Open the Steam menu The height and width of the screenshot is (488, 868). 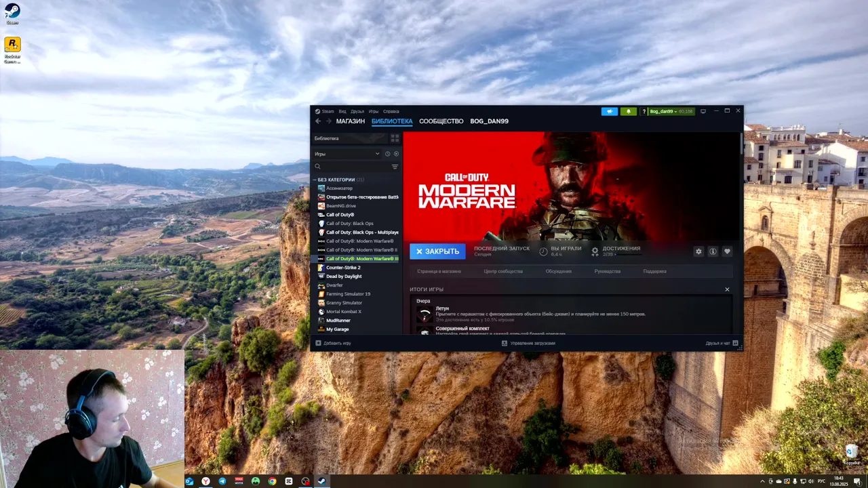coord(328,111)
